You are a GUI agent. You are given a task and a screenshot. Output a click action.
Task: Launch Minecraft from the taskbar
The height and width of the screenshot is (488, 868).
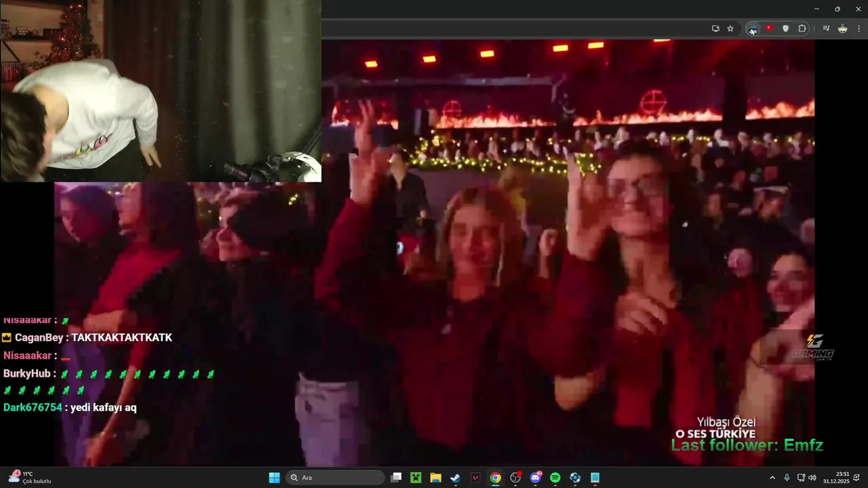(x=416, y=478)
